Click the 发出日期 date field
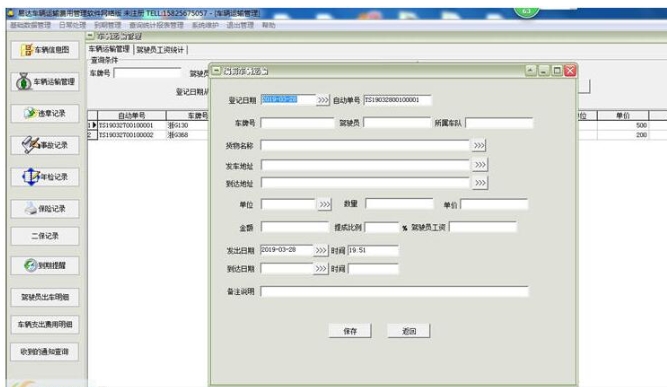 286,250
